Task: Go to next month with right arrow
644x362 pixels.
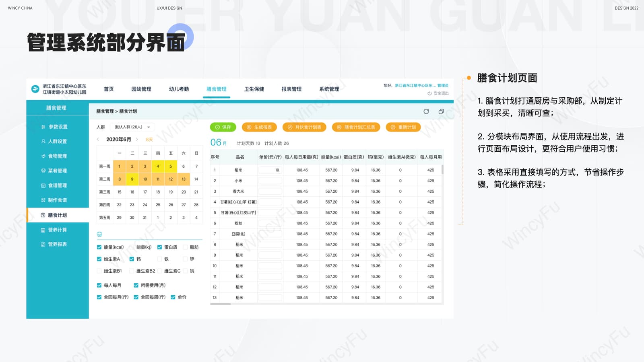Action: (137, 139)
